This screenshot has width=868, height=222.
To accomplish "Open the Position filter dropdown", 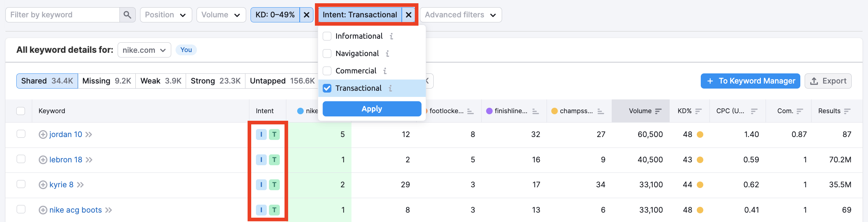I will click(x=166, y=15).
